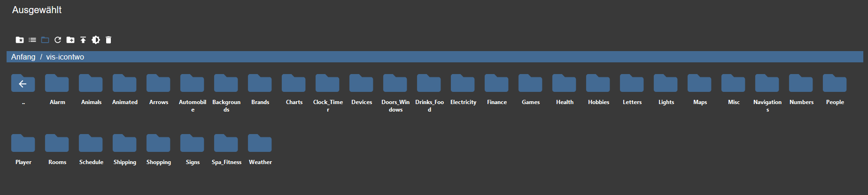Open the Devices folder
Viewport: 868px width, 195px height.
coord(361,83)
